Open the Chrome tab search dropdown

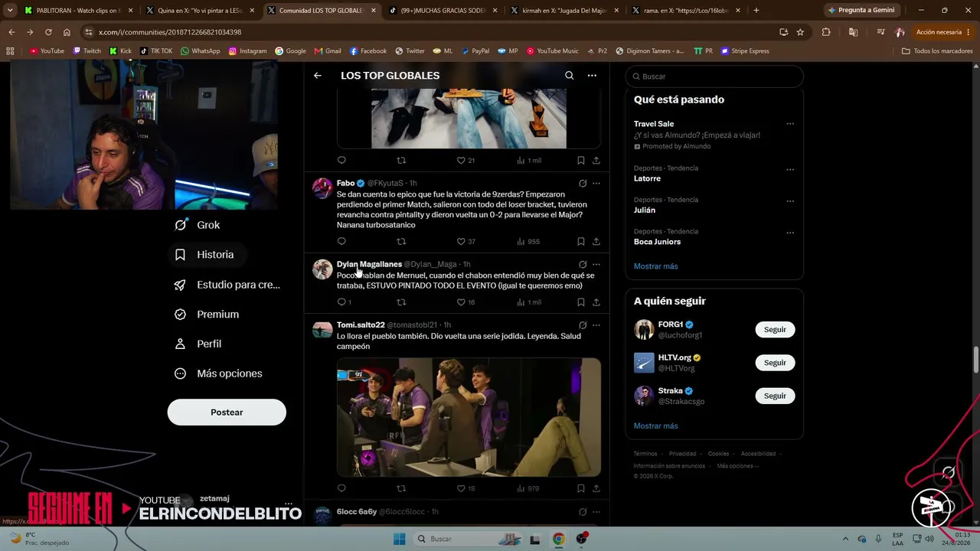point(10,11)
